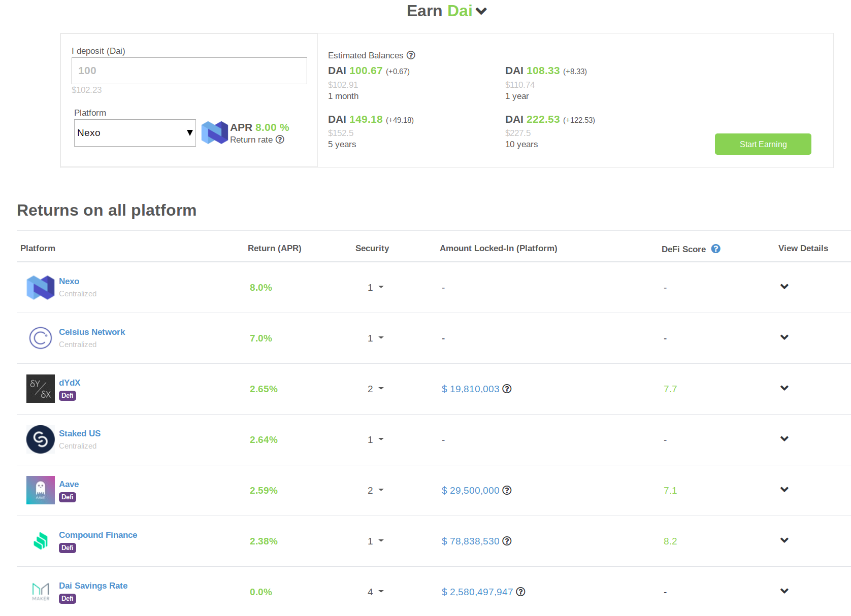Click the Compound locked amount $ 78,838,530
Viewport: 851px width, 616px height.
pyautogui.click(x=471, y=541)
